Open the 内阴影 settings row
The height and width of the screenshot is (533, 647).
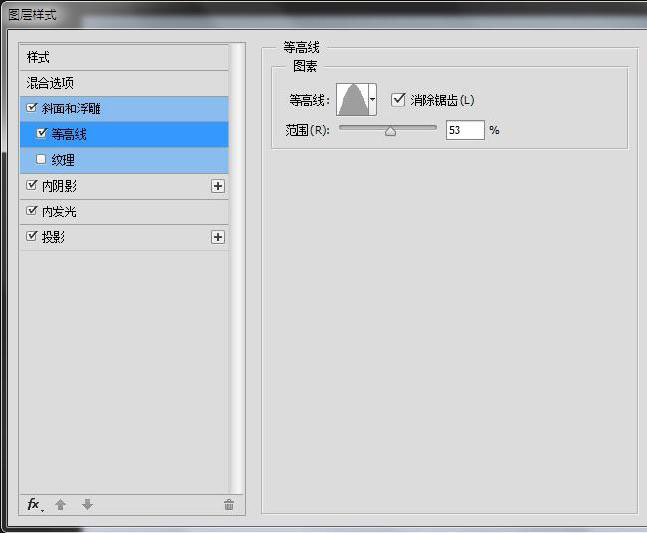tap(124, 186)
